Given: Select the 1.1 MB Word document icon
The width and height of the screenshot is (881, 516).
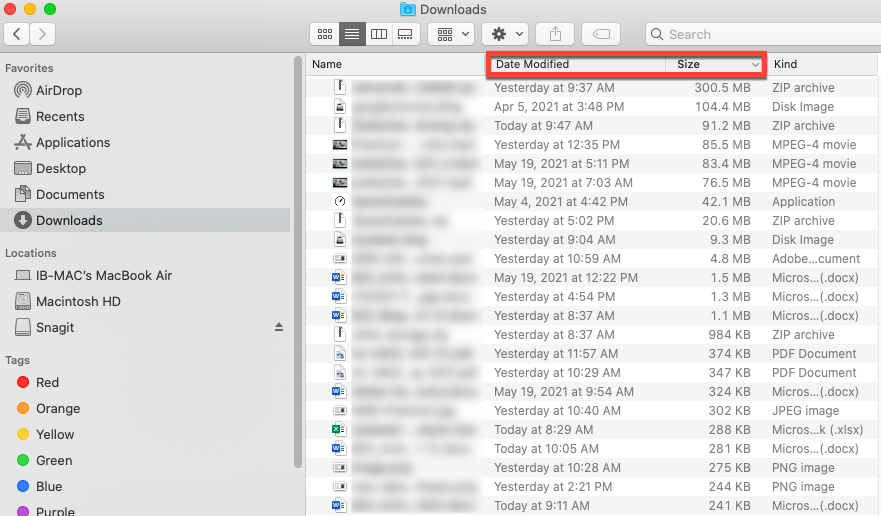Looking at the screenshot, I should (338, 315).
